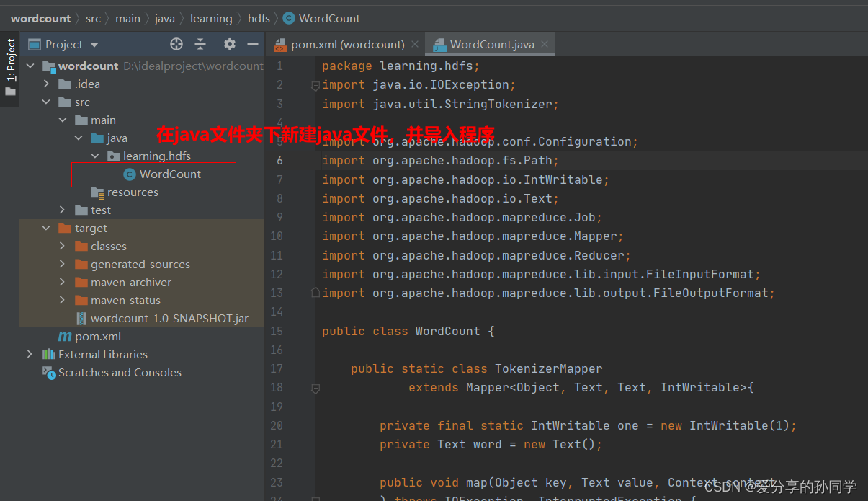Collapse the target folder in the tree
Screen dimensions: 868x501
click(x=46, y=228)
